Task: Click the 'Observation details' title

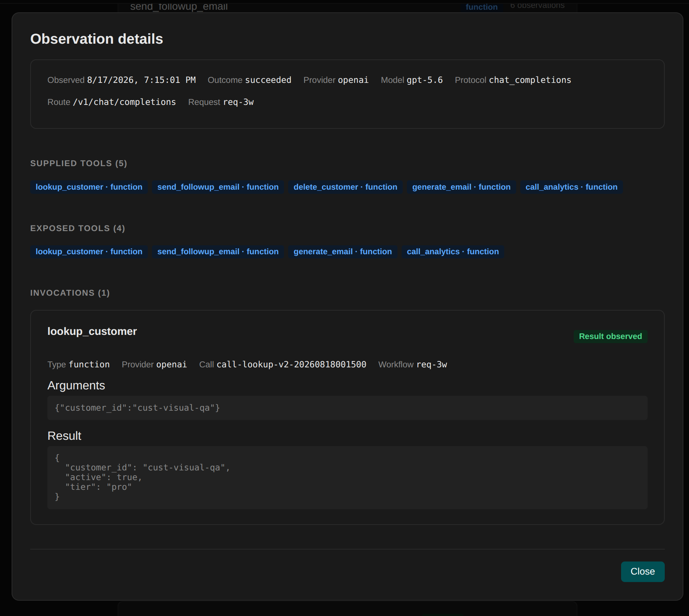Action: [x=97, y=39]
